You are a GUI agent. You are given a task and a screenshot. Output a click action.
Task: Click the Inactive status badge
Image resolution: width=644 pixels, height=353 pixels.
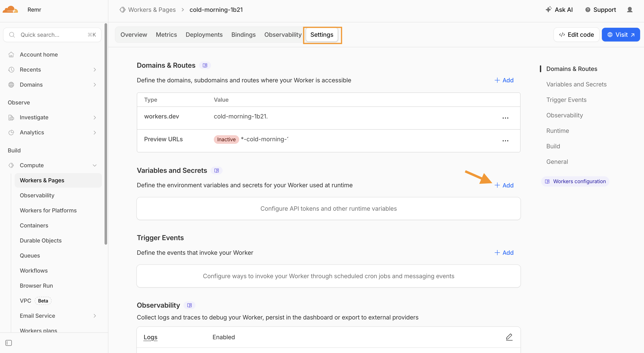tap(226, 139)
